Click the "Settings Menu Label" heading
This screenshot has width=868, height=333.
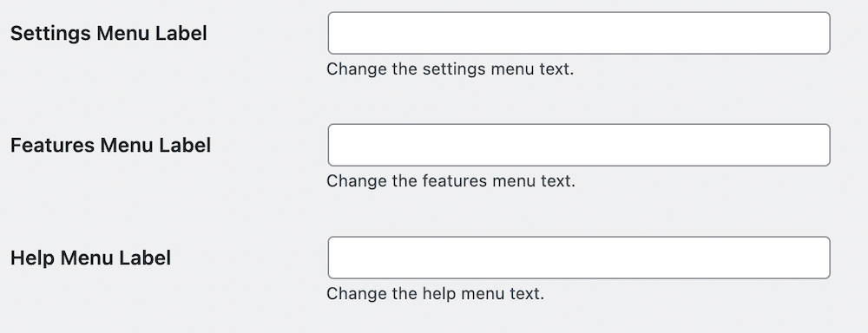tap(108, 34)
